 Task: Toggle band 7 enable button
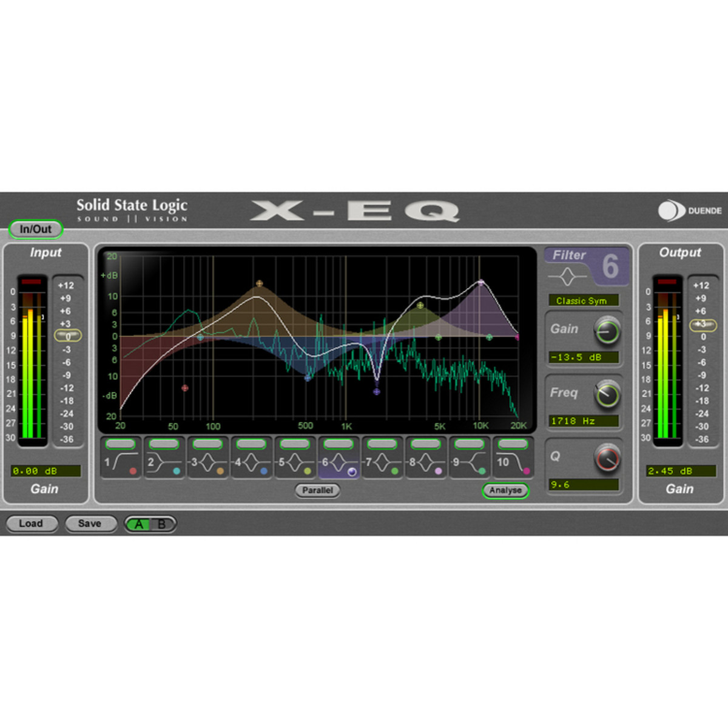(x=382, y=444)
